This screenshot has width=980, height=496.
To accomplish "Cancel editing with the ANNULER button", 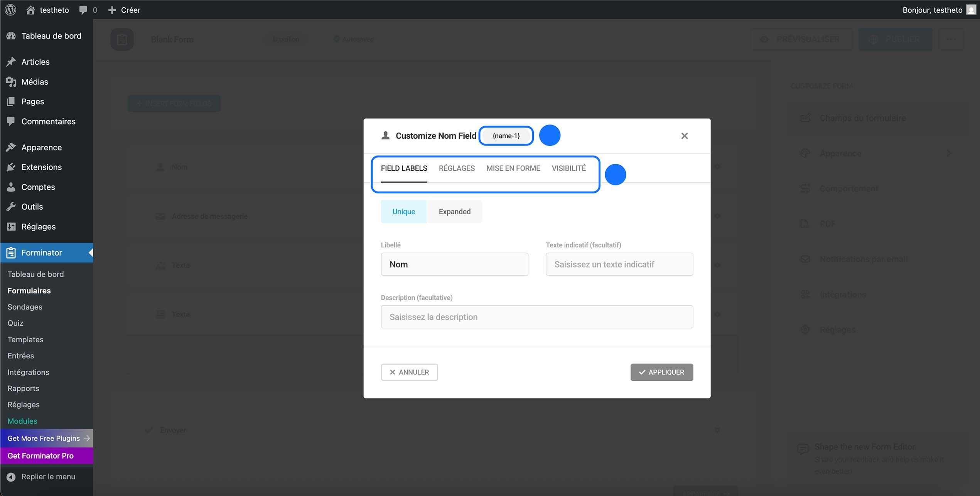I will (x=409, y=372).
